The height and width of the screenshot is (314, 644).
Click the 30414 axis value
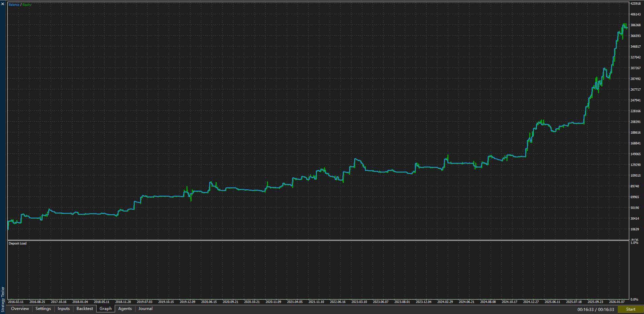[635, 219]
